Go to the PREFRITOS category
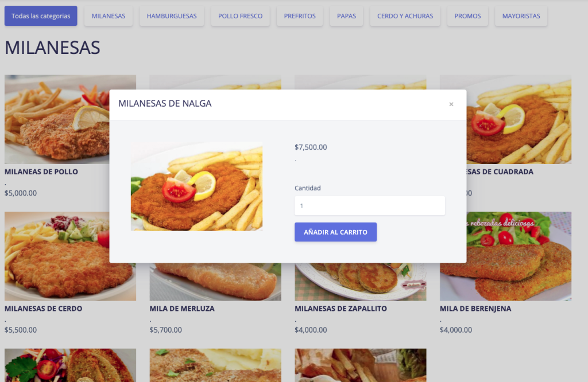 pos(300,16)
